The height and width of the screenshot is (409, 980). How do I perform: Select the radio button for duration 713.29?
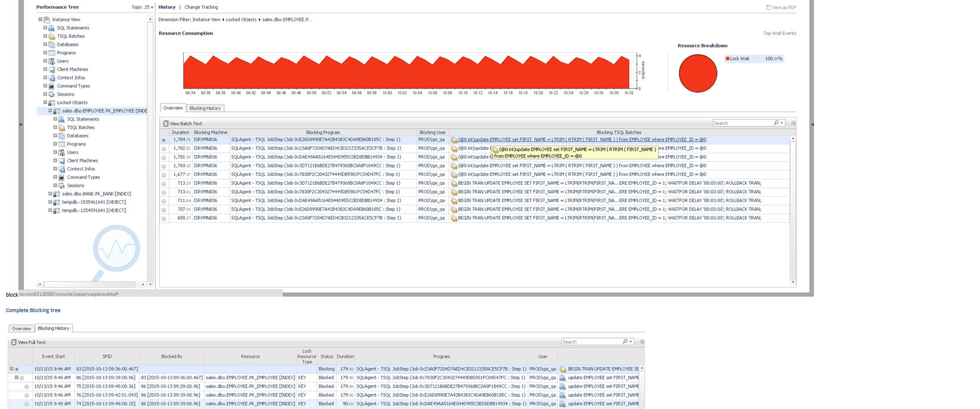pos(164,184)
